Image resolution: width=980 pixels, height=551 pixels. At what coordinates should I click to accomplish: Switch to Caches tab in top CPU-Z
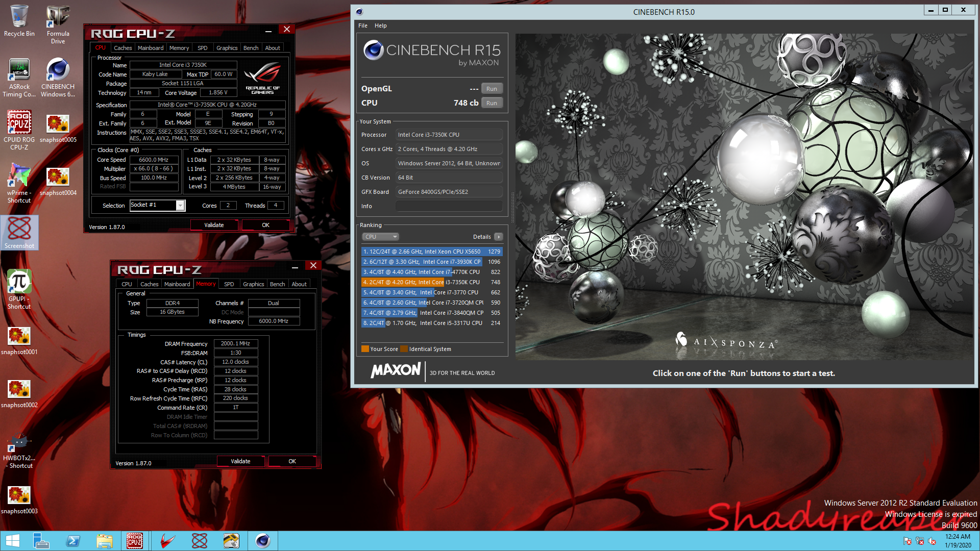(x=122, y=48)
